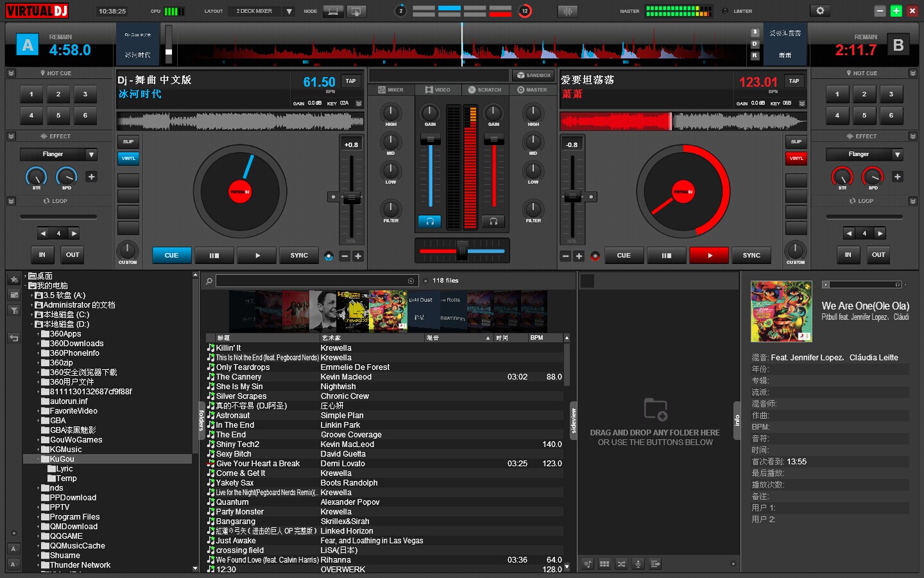
Task: Click the search magnifier icon
Action: [209, 281]
